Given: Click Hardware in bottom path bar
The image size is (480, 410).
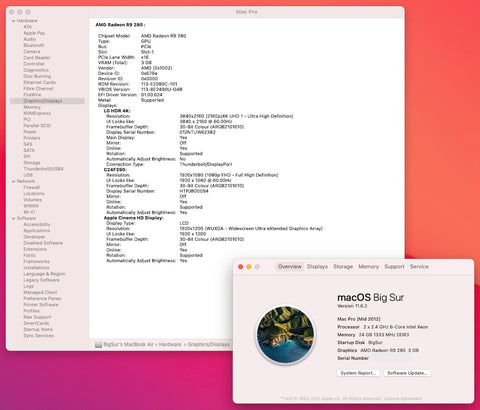Looking at the screenshot, I should 170,344.
